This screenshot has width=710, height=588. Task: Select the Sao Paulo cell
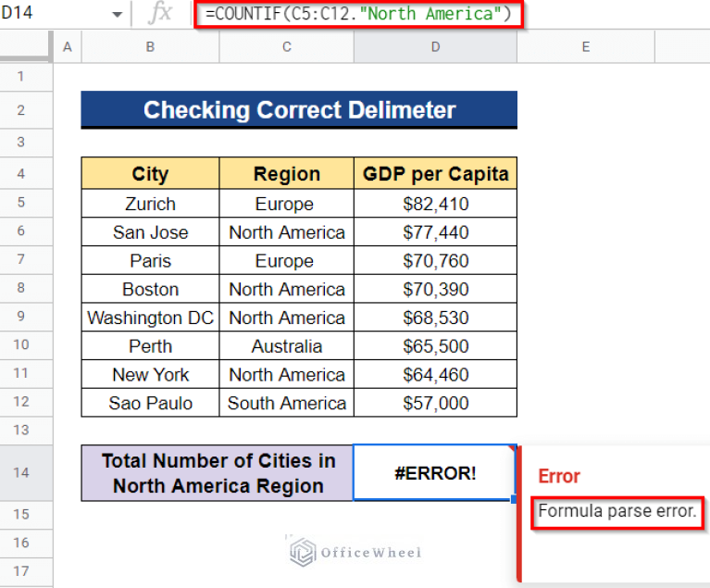tap(150, 403)
